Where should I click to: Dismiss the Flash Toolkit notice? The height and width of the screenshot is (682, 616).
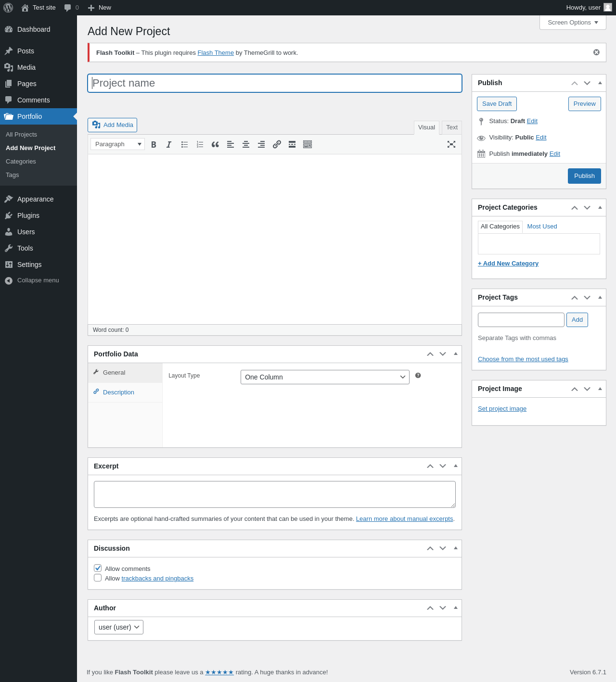click(x=596, y=52)
